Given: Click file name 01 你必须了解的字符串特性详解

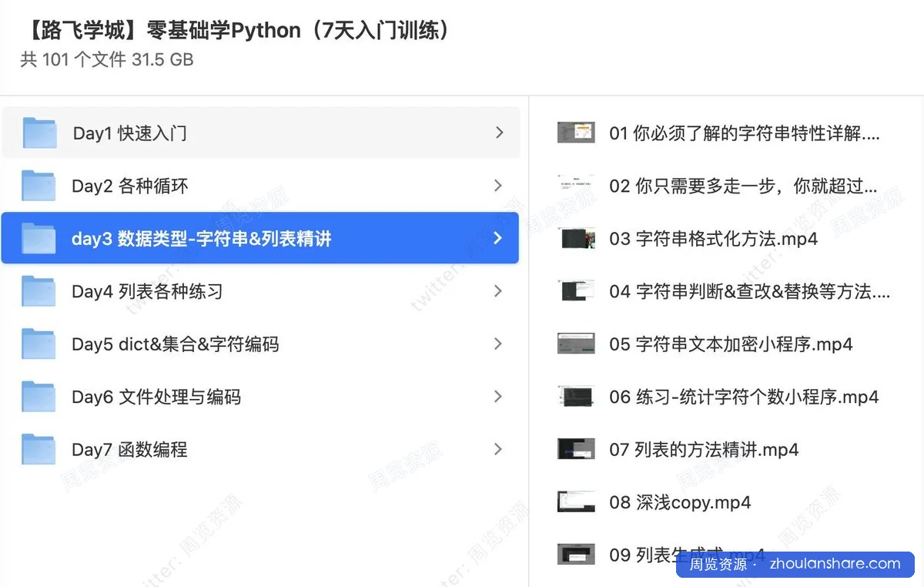Looking at the screenshot, I should pos(745,133).
